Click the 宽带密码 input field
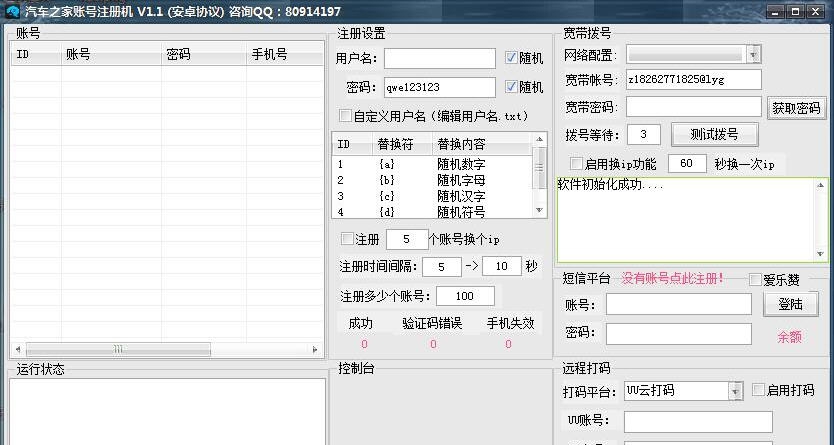 pos(694,107)
